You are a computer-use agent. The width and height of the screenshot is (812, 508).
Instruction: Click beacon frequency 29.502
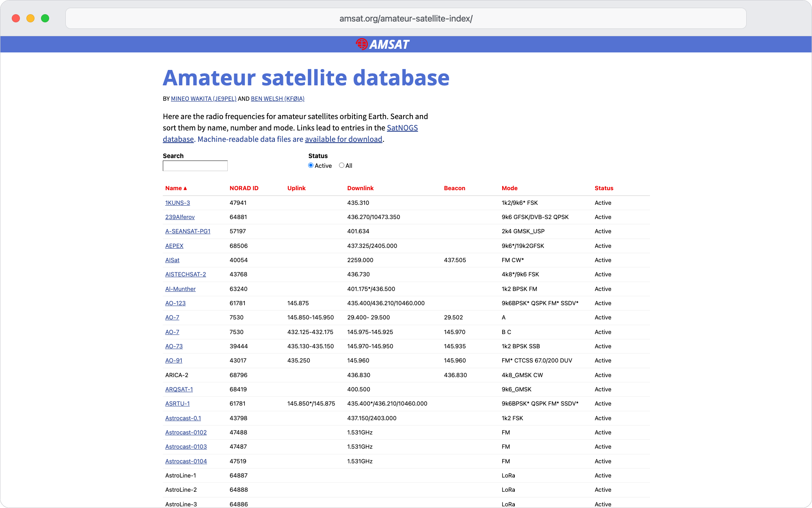[x=454, y=317]
